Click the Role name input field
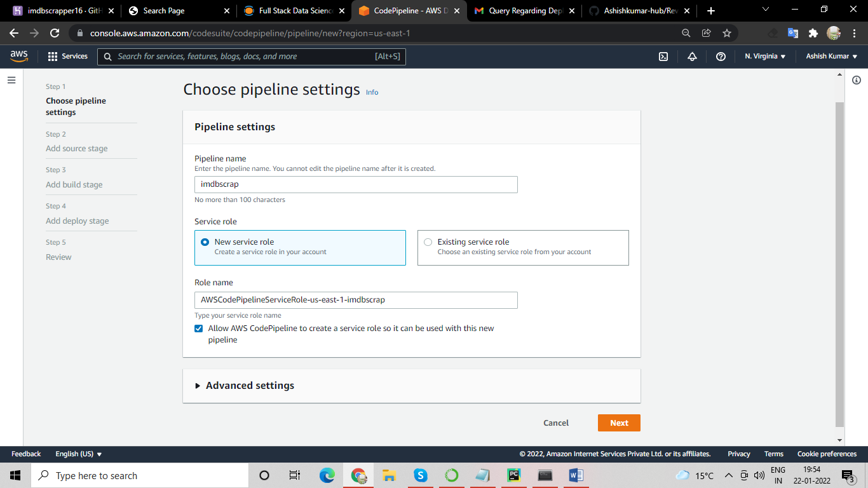868x488 pixels. coord(356,300)
